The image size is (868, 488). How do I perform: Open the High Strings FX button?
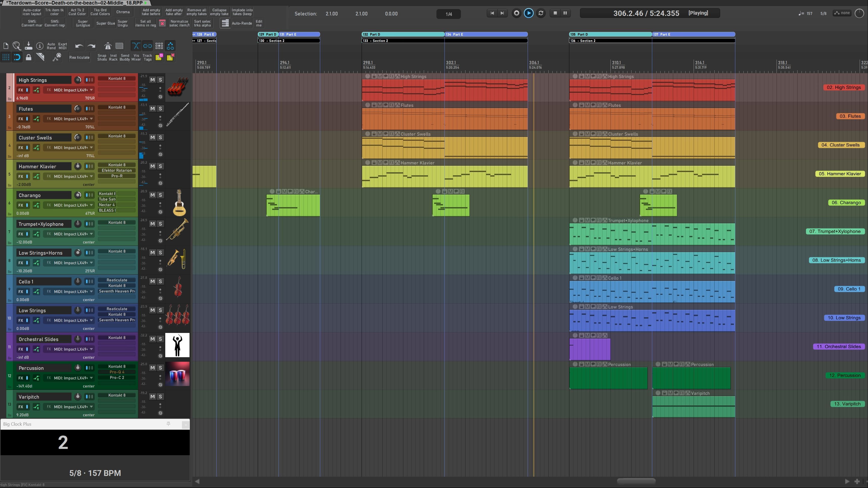pyautogui.click(x=20, y=90)
